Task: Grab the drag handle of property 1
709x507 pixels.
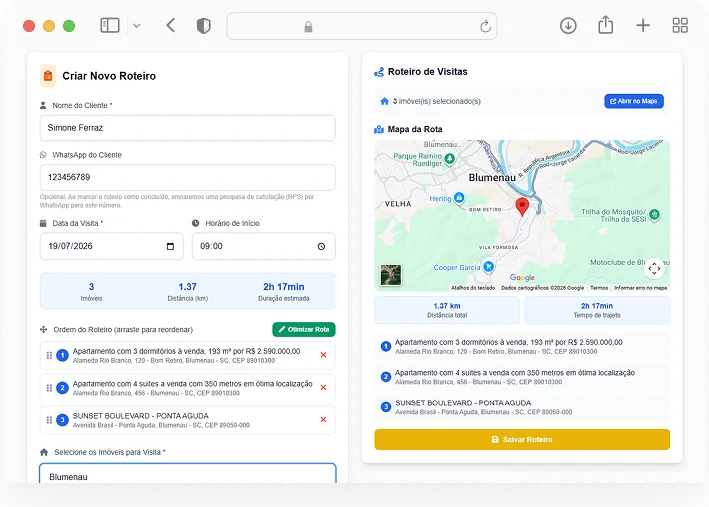Action: pos(49,355)
